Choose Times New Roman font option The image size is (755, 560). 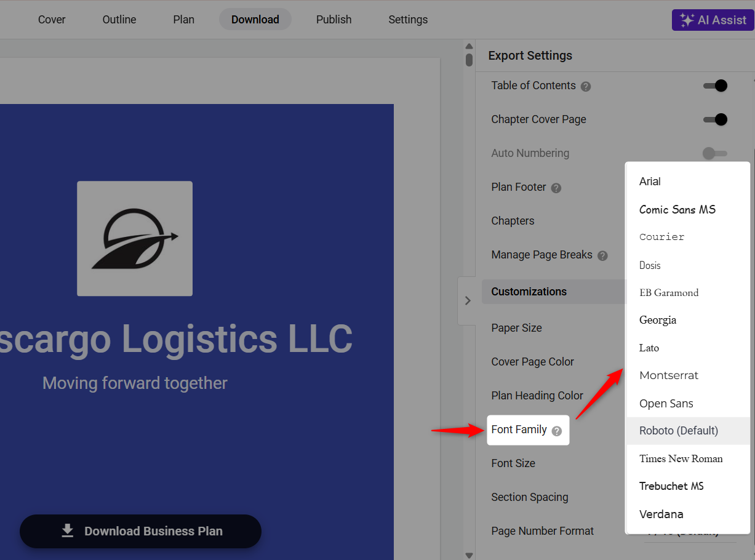[x=687, y=458]
